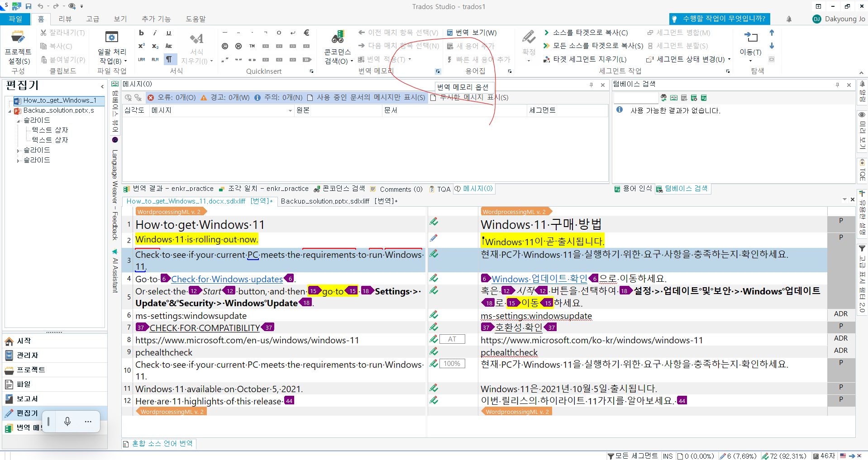868x460 pixels.
Task: Click Copy All Source to Target (모든 소스를 타겟으로 복사)
Action: [593, 46]
